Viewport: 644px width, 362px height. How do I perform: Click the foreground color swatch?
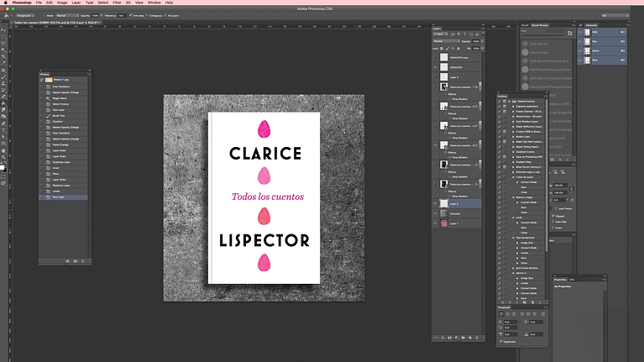pos(3,166)
